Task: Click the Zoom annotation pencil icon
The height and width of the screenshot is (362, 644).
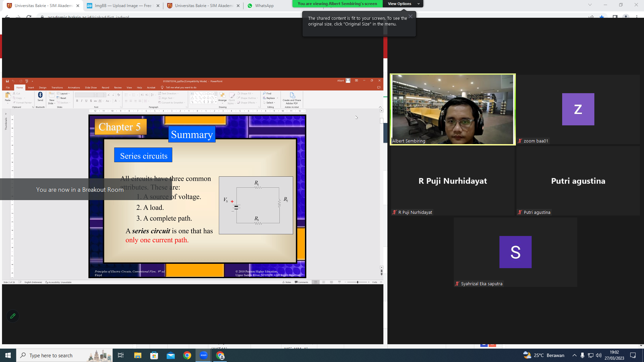Action: 13,316
